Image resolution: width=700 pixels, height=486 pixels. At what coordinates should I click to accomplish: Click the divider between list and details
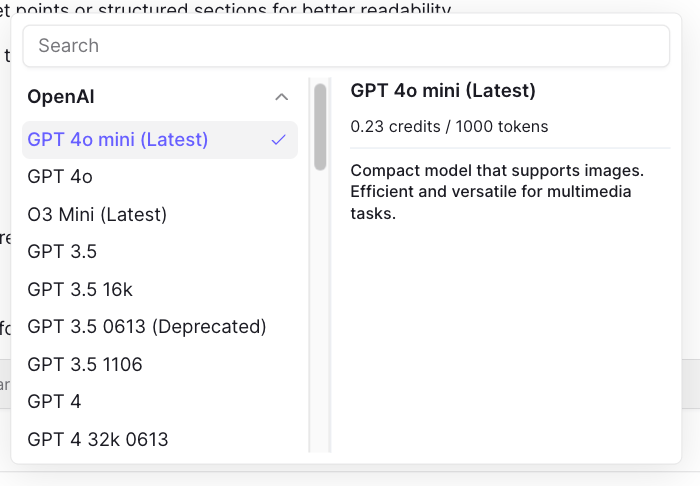[330, 265]
